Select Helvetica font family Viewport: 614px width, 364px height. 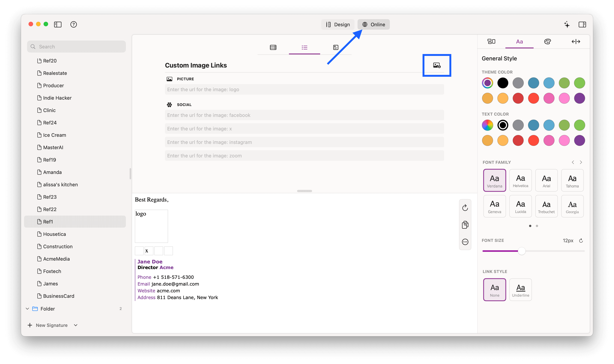[520, 180]
